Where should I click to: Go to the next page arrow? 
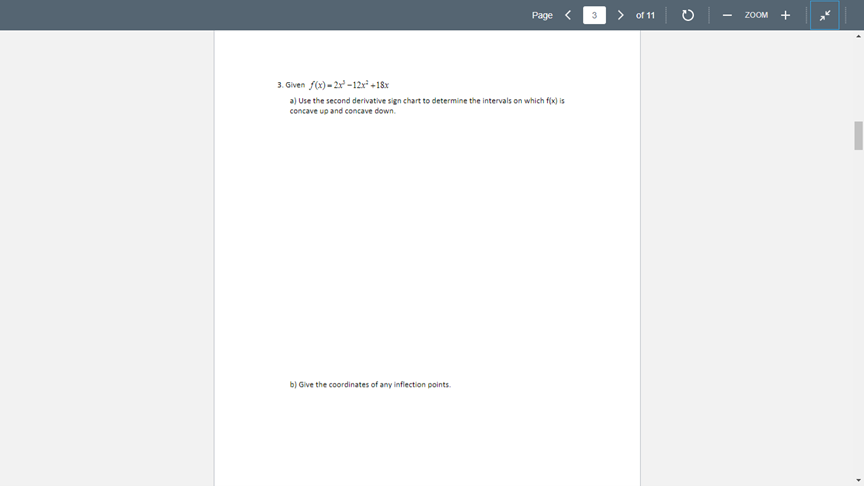click(620, 15)
